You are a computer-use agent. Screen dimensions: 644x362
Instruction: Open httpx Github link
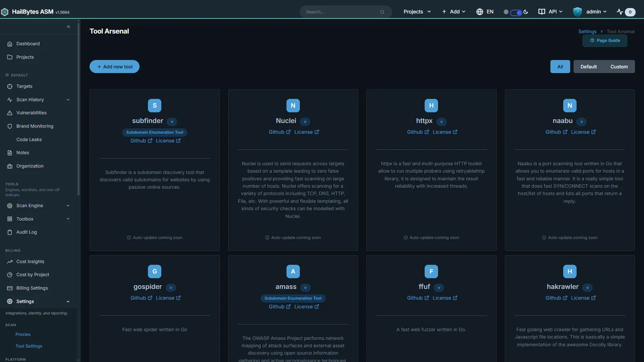click(x=418, y=132)
